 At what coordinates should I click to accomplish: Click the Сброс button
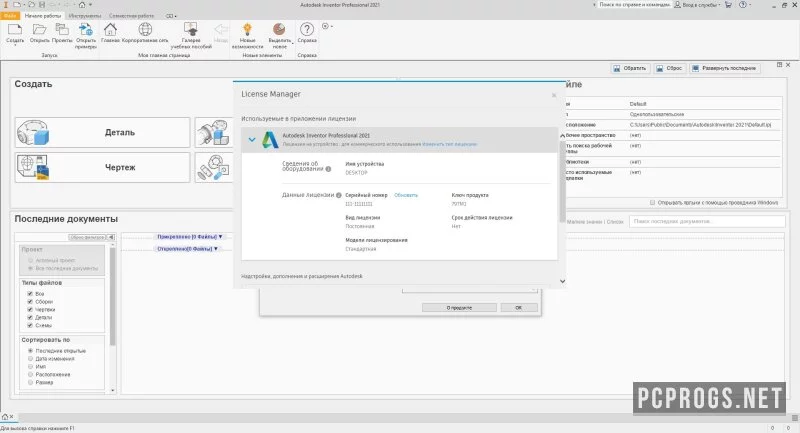coord(669,68)
